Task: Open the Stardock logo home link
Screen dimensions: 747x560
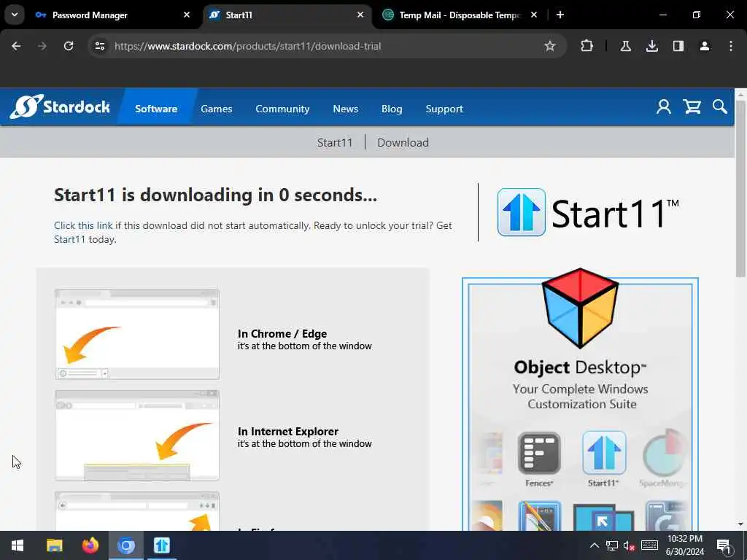Action: (x=60, y=106)
